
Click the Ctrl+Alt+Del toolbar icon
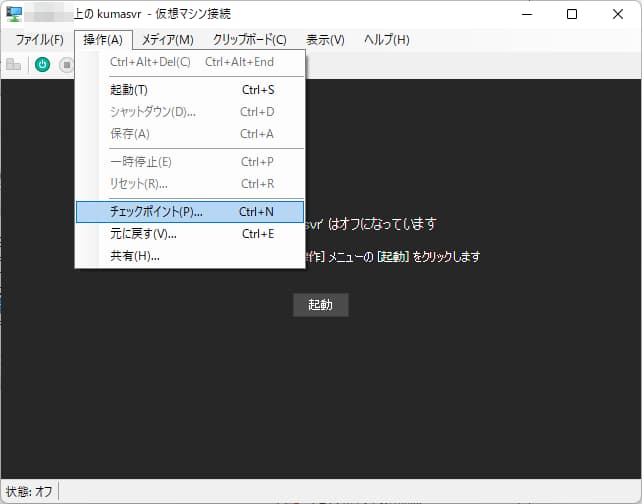pos(13,65)
